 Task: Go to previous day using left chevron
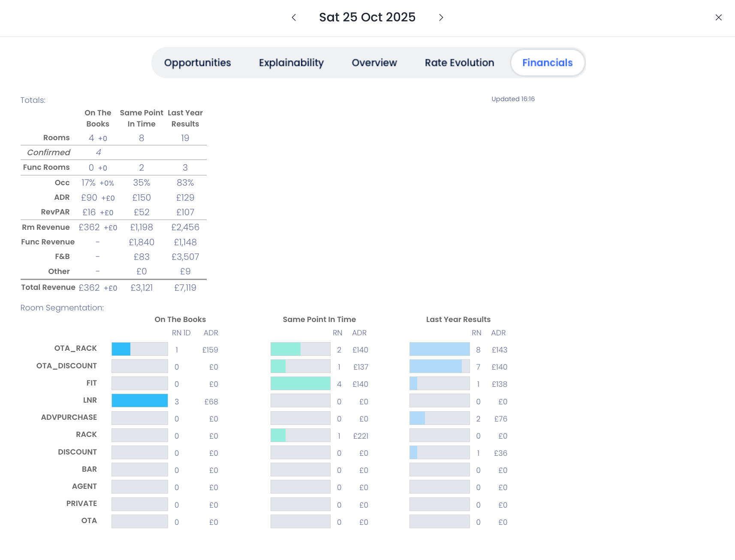click(294, 18)
